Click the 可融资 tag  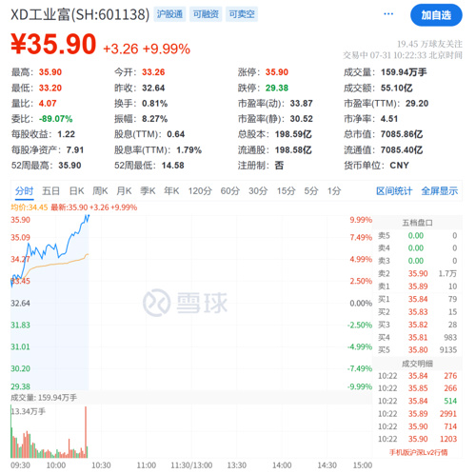point(206,14)
